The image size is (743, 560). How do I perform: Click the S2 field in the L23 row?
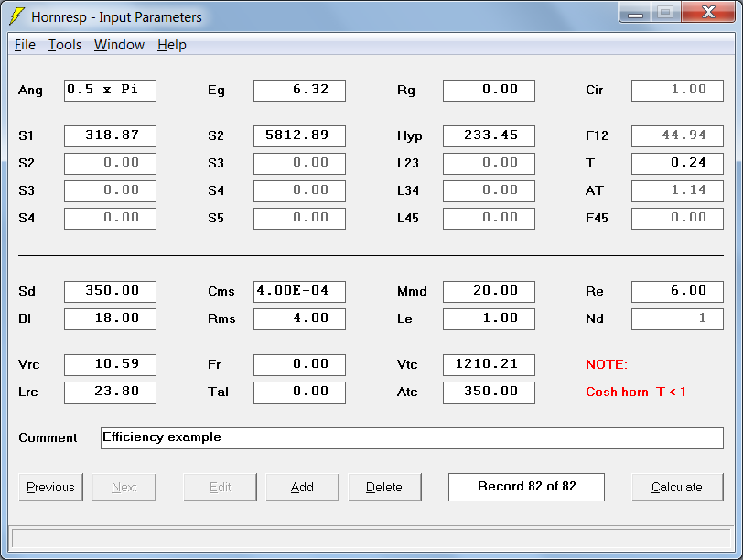point(110,164)
